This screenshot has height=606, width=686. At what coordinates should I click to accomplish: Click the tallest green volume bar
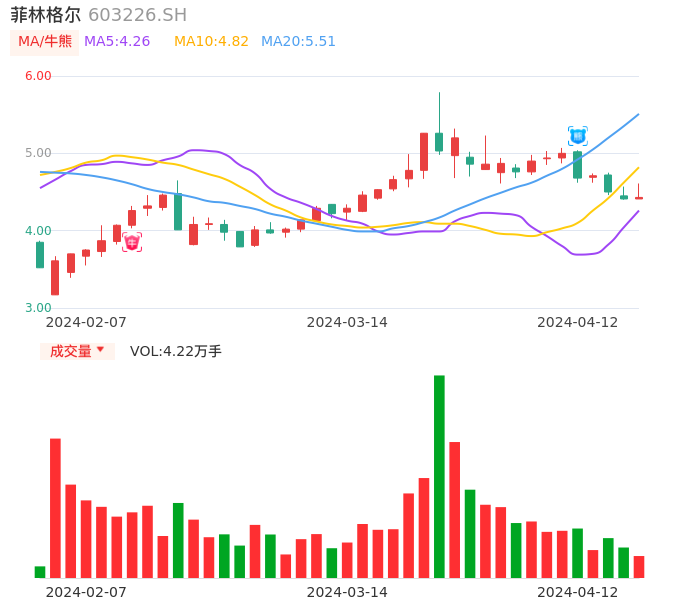439,476
